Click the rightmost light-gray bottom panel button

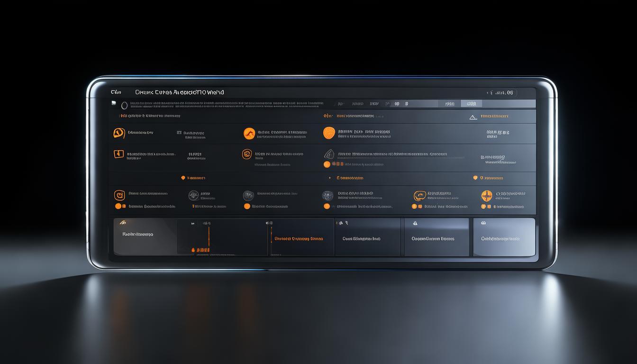click(504, 238)
